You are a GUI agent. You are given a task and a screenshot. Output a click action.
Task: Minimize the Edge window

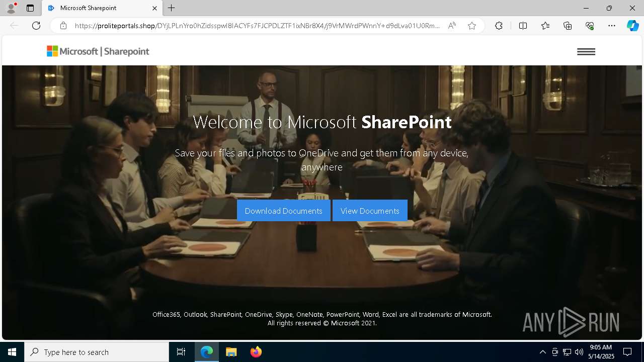(x=586, y=8)
